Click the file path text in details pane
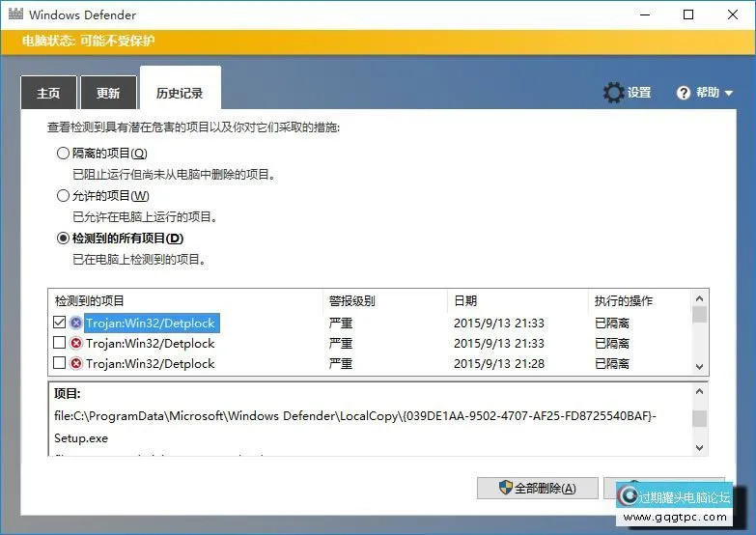 click(x=355, y=416)
